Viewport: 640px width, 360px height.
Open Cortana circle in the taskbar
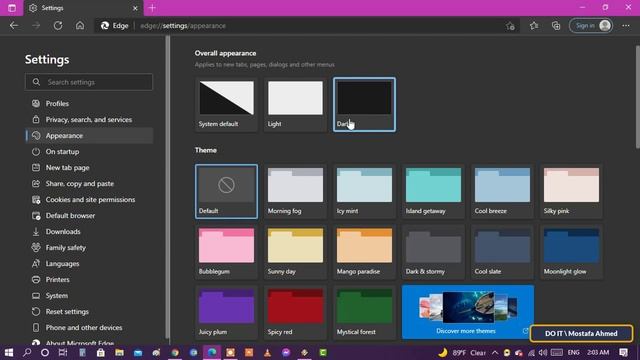pos(45,352)
